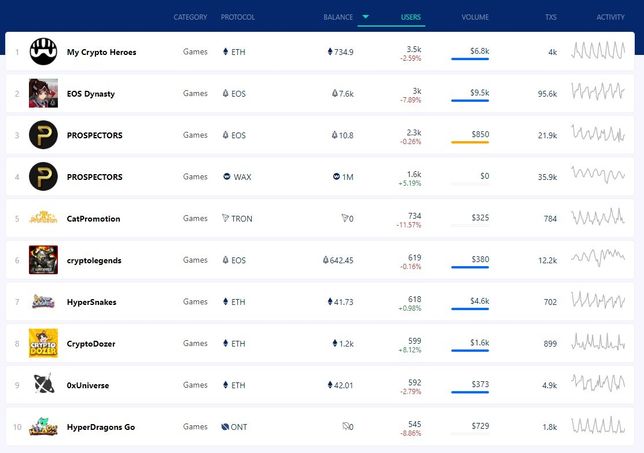The image size is (644, 453).
Task: Toggle sort arrow next to Balance header
Action: click(365, 17)
